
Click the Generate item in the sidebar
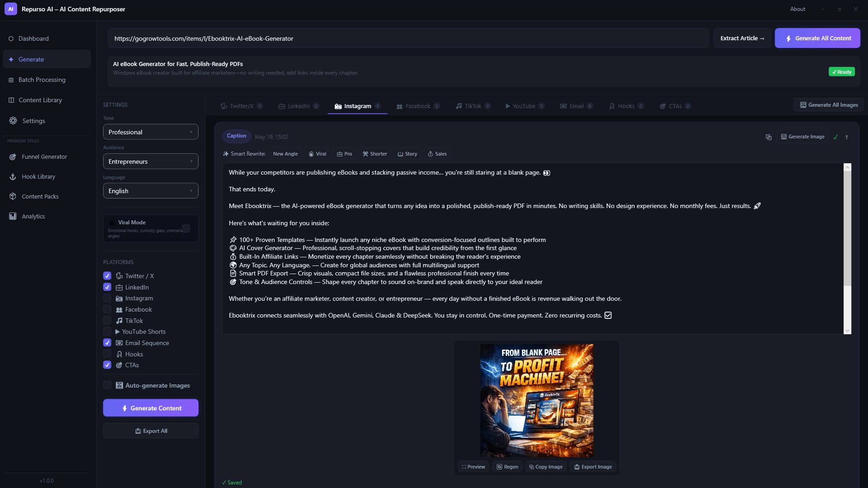click(47, 59)
